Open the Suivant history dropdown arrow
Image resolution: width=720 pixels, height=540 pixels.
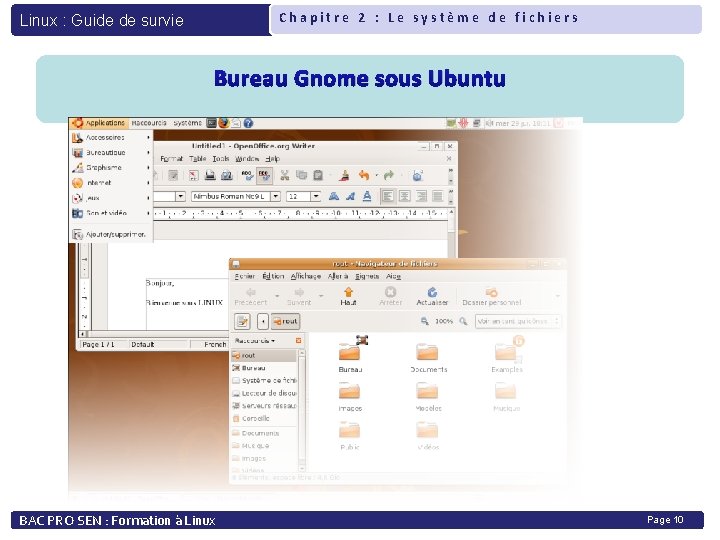pyautogui.click(x=321, y=296)
